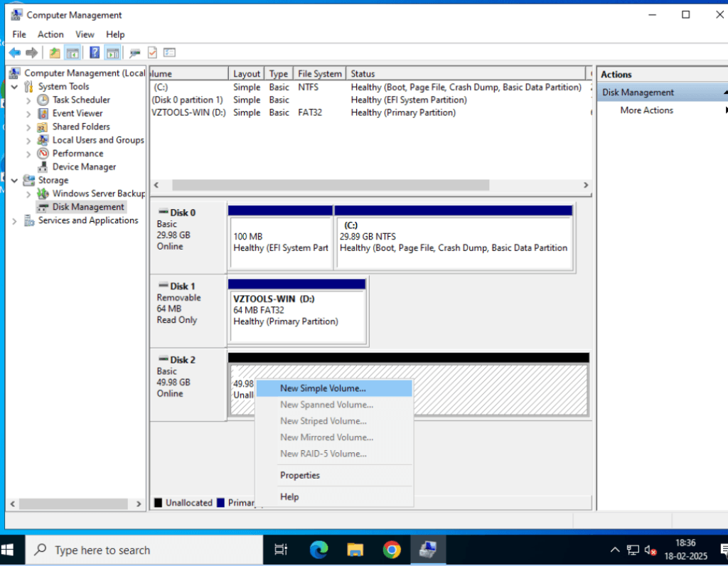Image resolution: width=728 pixels, height=566 pixels.
Task: Expand the Event Viewer node
Action: pyautogui.click(x=28, y=114)
